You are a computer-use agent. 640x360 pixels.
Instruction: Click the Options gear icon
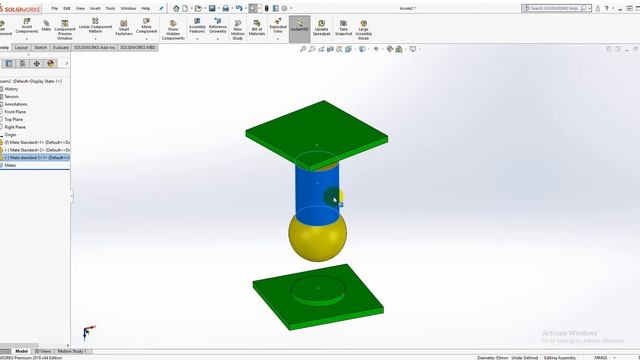click(x=284, y=8)
